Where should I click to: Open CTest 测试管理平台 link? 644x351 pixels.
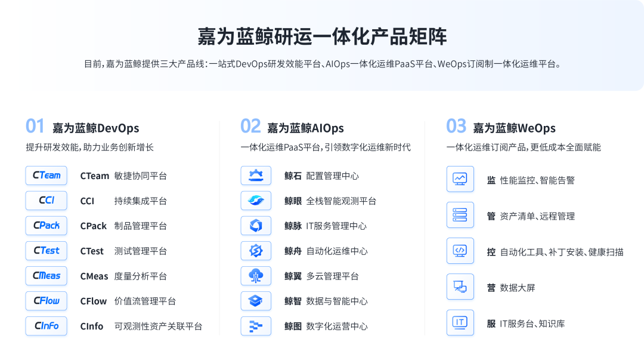(123, 251)
